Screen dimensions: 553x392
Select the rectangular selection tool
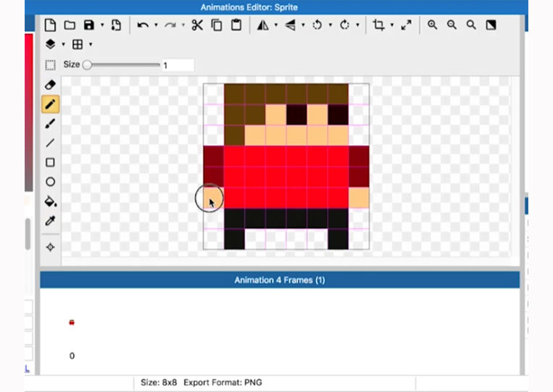tap(50, 65)
